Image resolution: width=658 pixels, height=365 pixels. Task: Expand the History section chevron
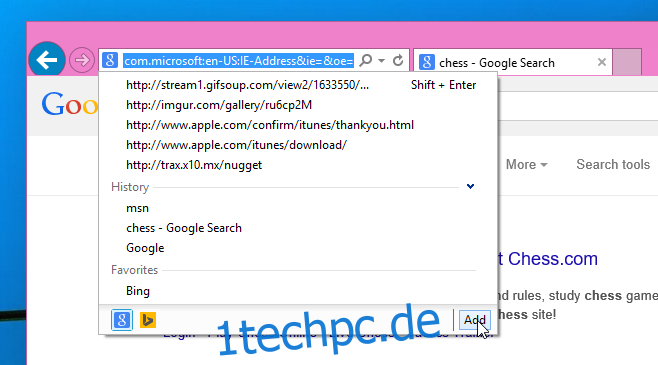pyautogui.click(x=470, y=186)
